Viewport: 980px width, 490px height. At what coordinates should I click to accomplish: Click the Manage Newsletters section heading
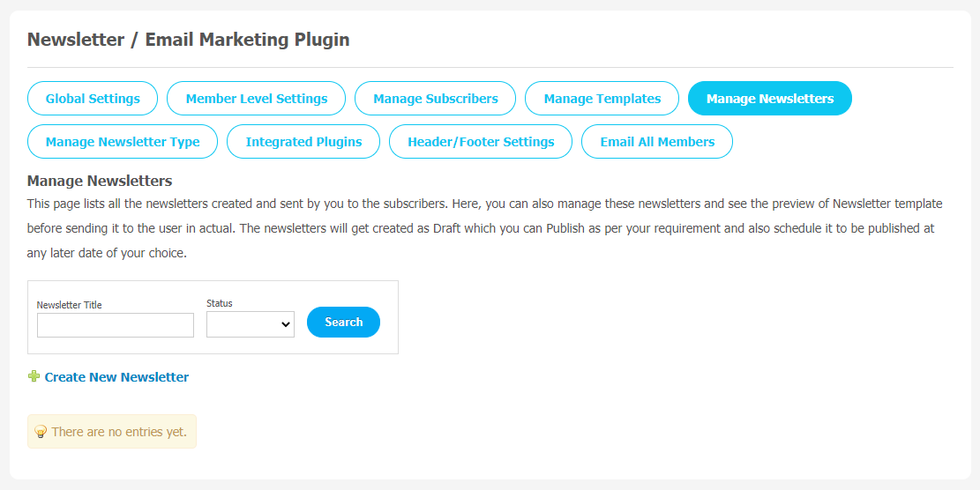click(x=100, y=181)
